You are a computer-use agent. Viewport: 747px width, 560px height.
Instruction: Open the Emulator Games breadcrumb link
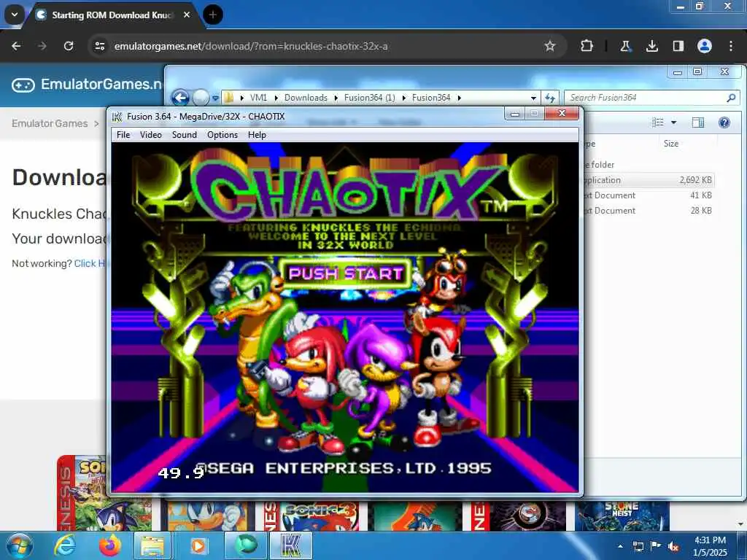click(50, 123)
